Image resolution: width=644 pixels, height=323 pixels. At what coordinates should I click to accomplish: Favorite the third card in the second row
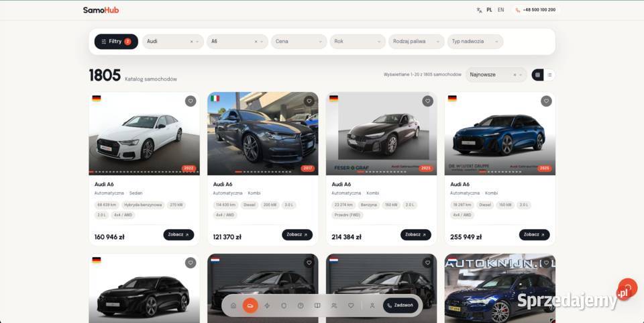[427, 263]
